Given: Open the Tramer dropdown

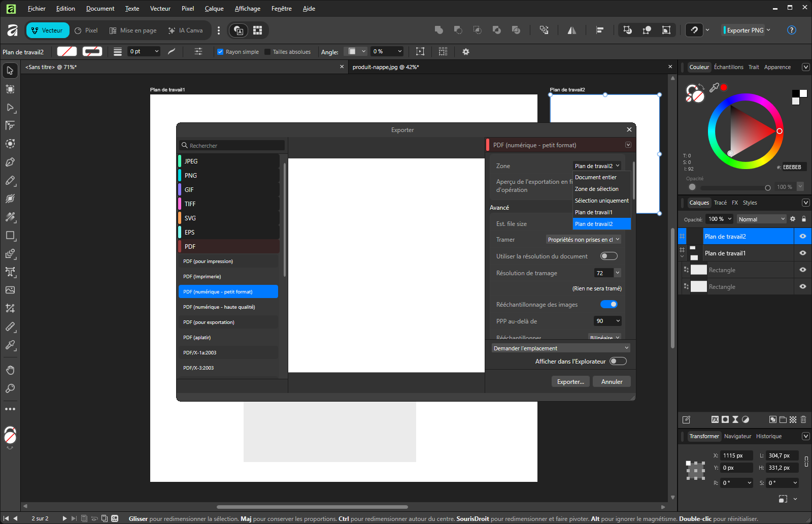Looking at the screenshot, I should coord(584,240).
